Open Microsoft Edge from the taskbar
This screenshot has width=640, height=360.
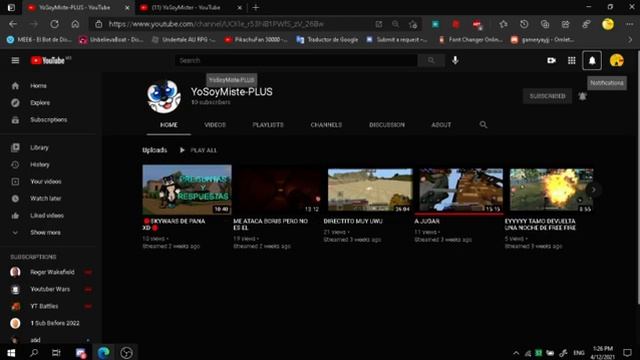coord(104,353)
